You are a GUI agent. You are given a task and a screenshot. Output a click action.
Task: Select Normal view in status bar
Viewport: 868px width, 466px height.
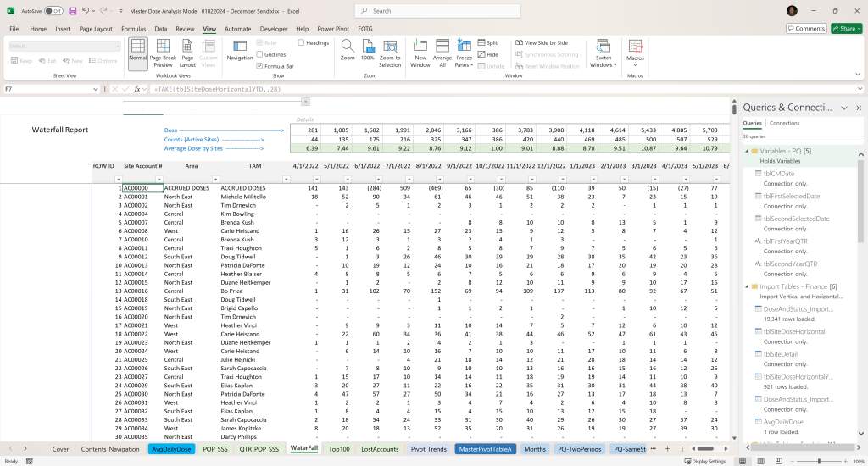tap(743, 461)
